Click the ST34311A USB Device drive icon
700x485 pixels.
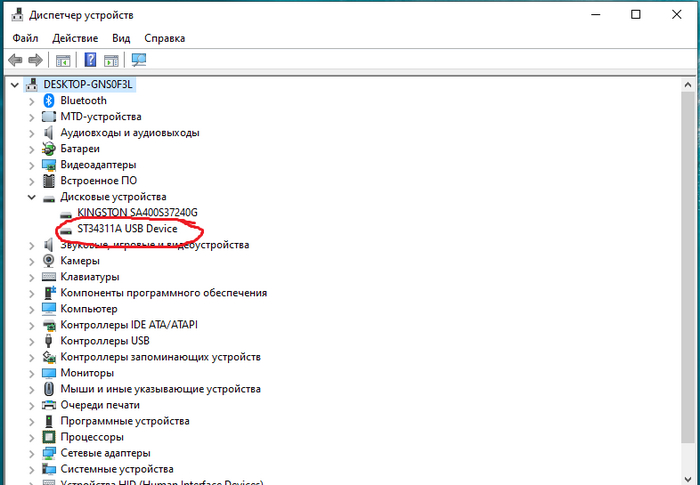[x=66, y=230]
